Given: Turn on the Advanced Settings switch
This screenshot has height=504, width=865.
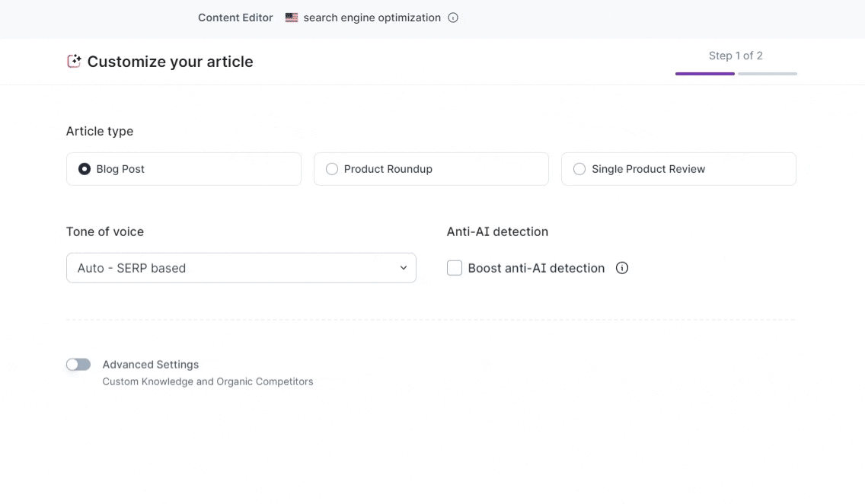Looking at the screenshot, I should 78,365.
